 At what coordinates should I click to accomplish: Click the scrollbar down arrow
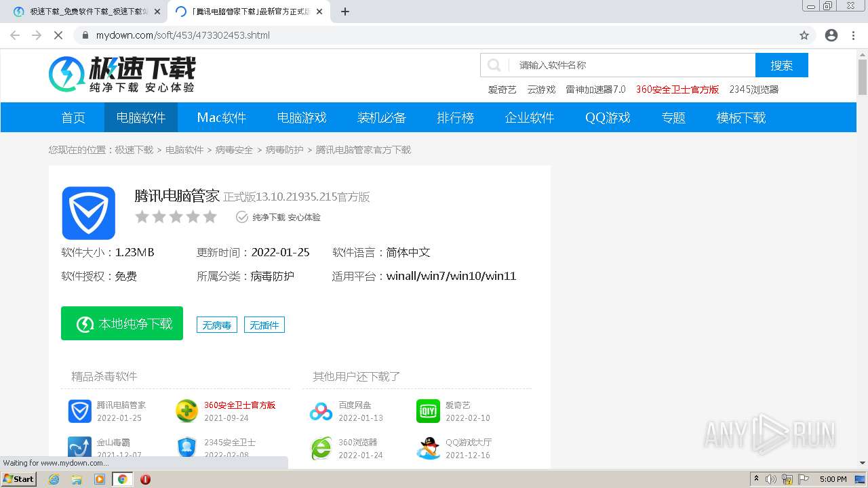point(863,464)
